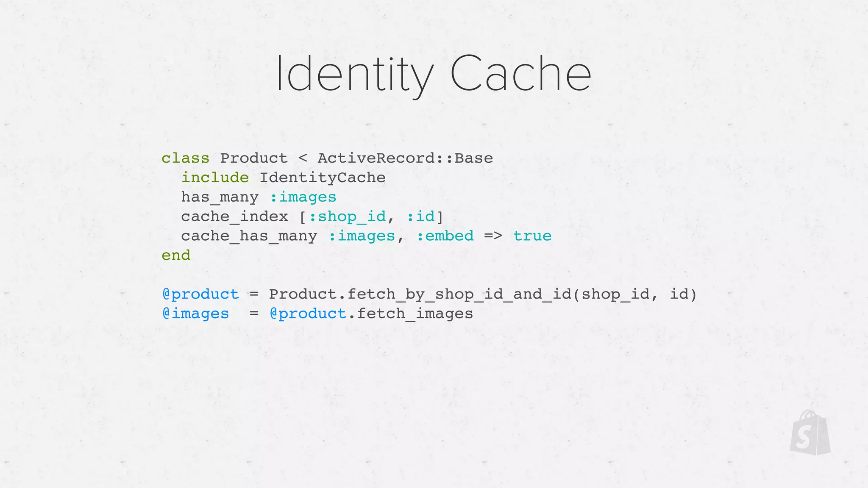Click the '@product = Product.fetch_by_shop_id_and_id(shop_id, id)' line
Image resolution: width=868 pixels, height=488 pixels.
[429, 294]
